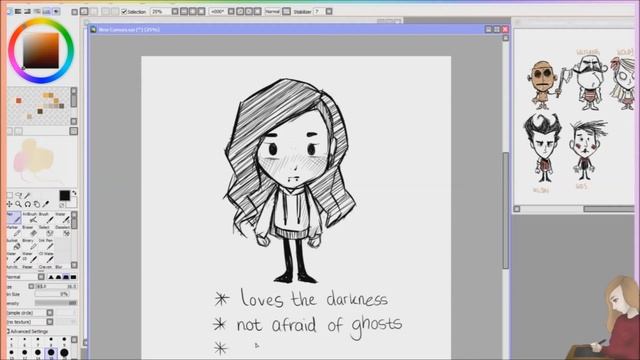Image resolution: width=640 pixels, height=360 pixels.
Task: Choose the Brush tool
Action: [x=46, y=218]
